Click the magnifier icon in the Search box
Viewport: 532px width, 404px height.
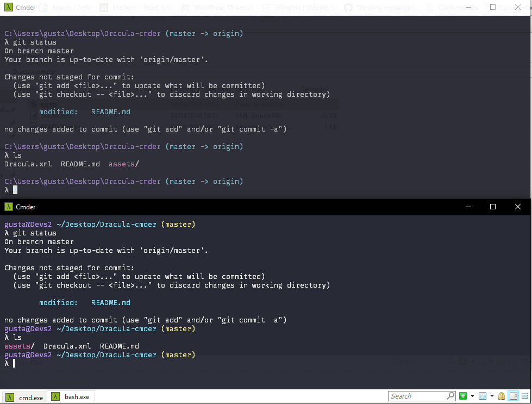[x=451, y=395]
